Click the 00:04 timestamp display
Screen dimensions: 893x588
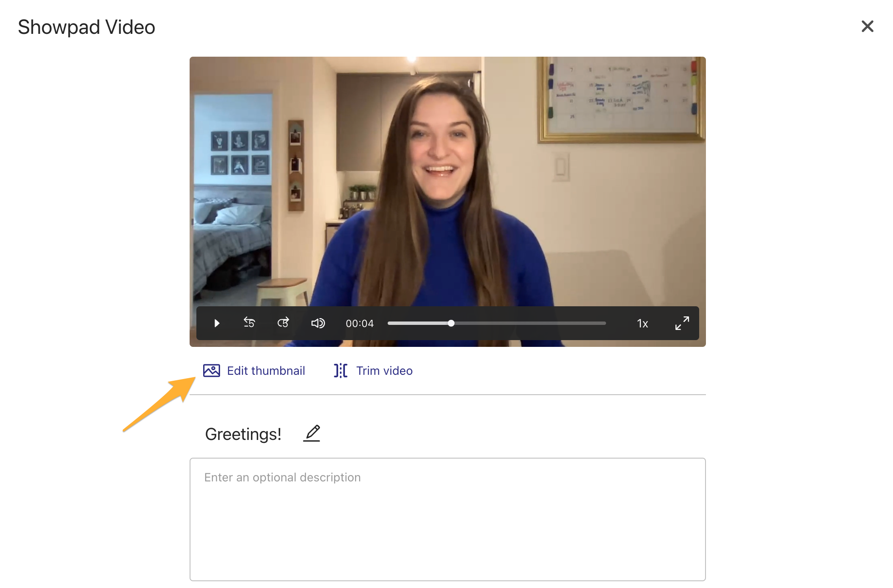(x=359, y=324)
